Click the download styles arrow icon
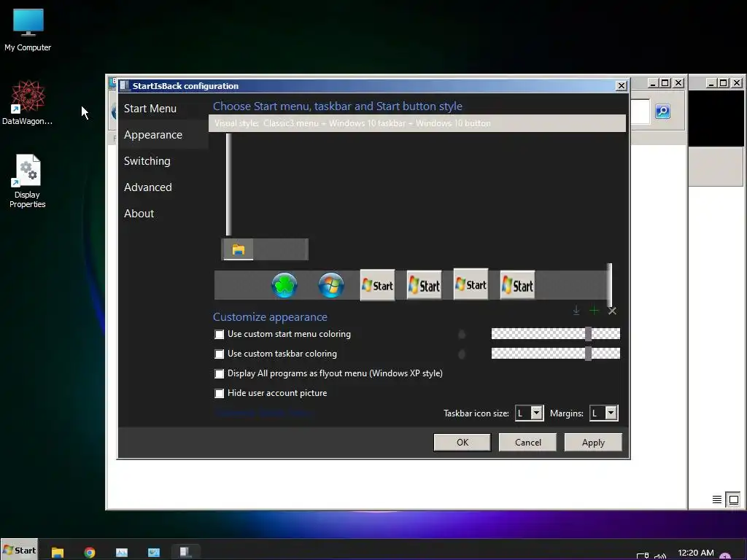747x560 pixels. [x=576, y=311]
